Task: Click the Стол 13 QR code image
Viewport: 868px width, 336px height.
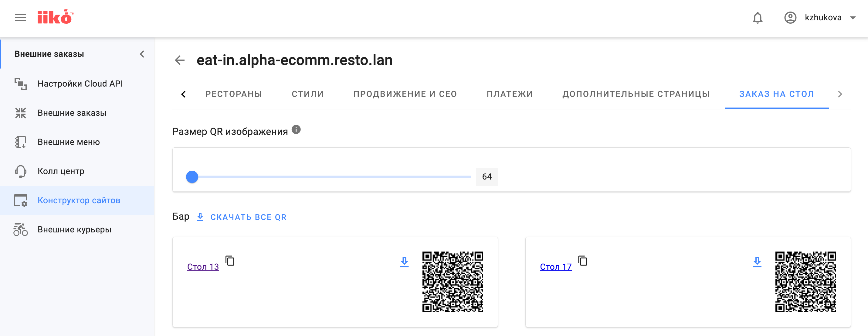Action: pos(453,282)
